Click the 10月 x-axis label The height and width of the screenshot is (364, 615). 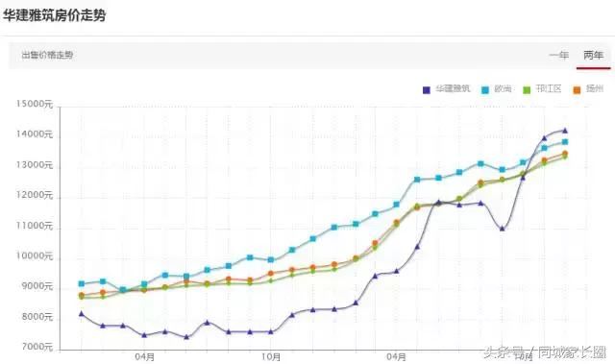[271, 357]
